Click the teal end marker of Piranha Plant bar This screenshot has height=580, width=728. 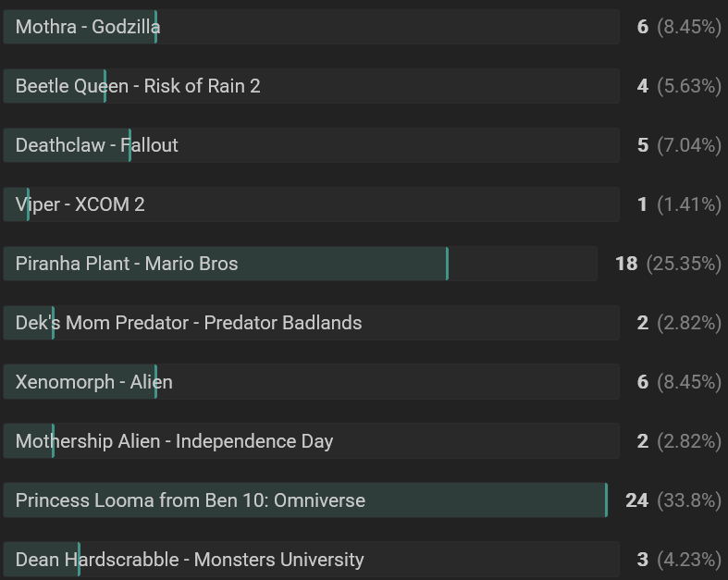[x=447, y=264]
